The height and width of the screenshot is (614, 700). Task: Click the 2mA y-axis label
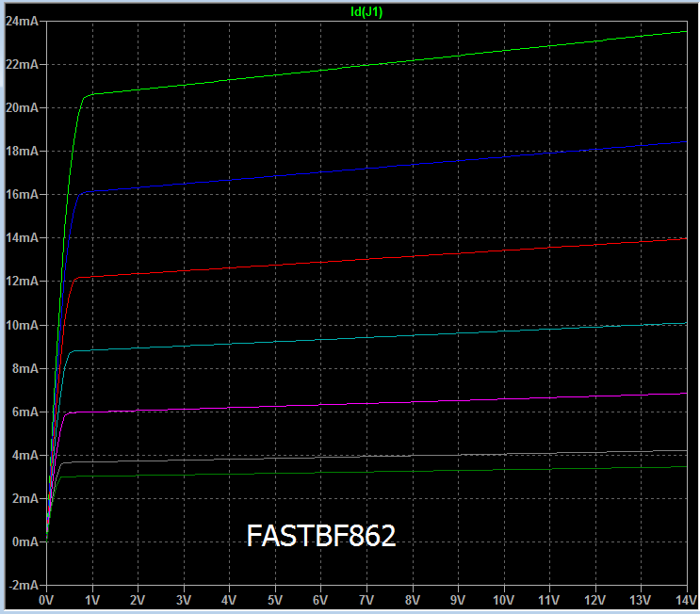pos(25,498)
